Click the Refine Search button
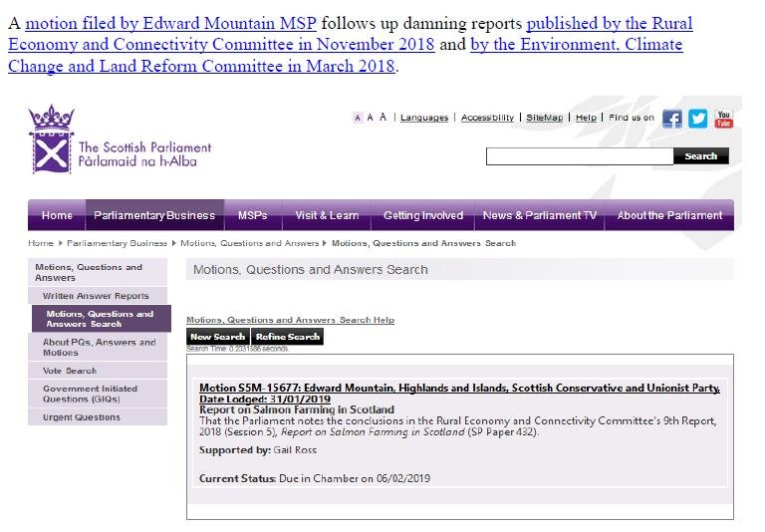The width and height of the screenshot is (765, 532). [287, 337]
